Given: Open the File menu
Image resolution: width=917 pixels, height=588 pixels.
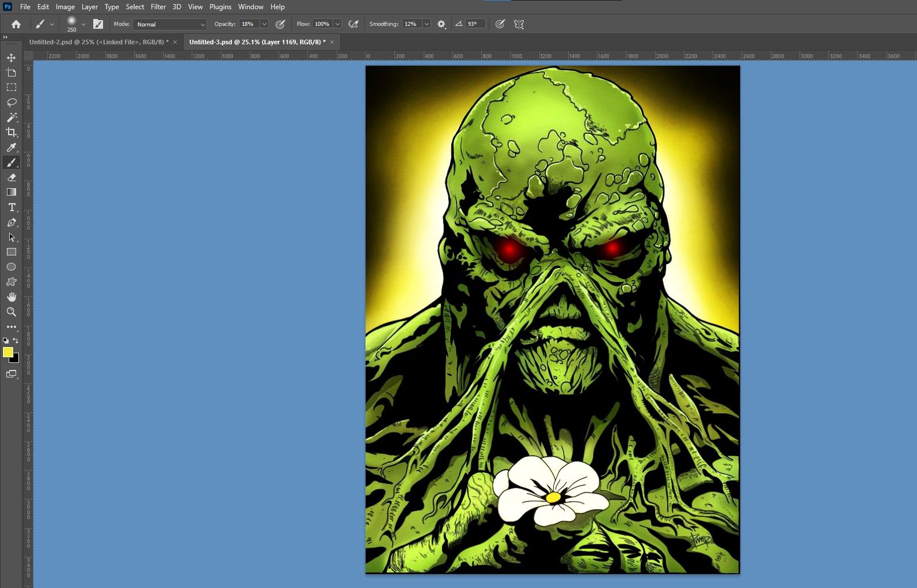Looking at the screenshot, I should [x=25, y=7].
